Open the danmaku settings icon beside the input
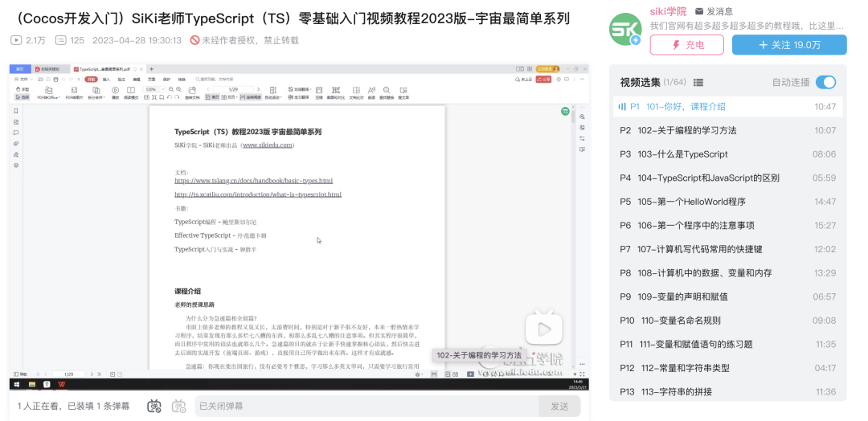 [178, 406]
